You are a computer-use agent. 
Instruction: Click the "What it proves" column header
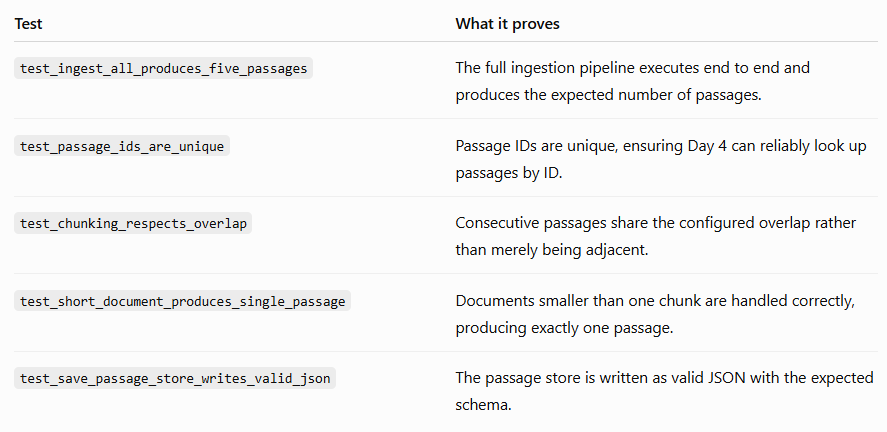click(507, 24)
